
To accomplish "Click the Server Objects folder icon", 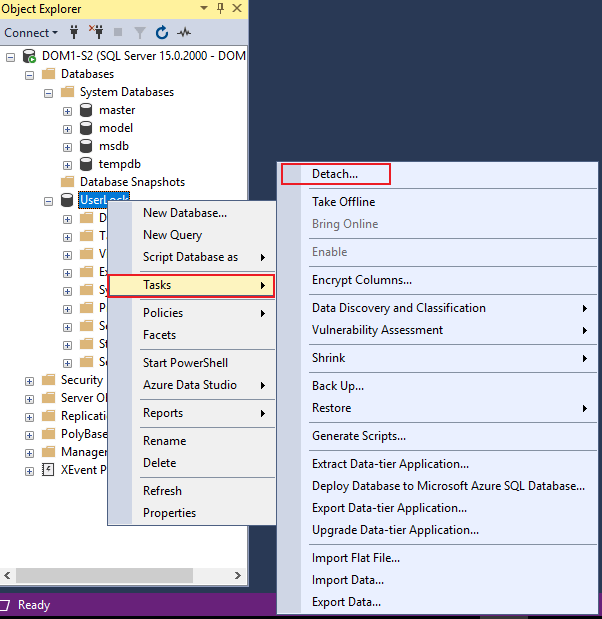I will (49, 398).
